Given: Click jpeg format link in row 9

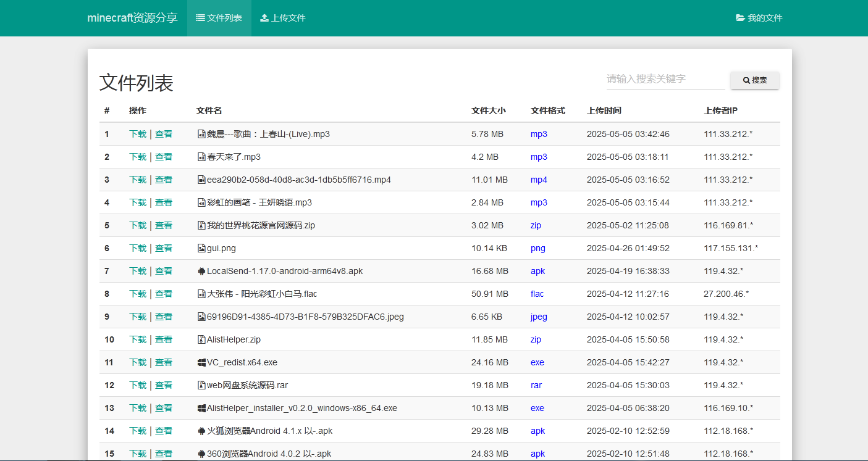Looking at the screenshot, I should (539, 317).
